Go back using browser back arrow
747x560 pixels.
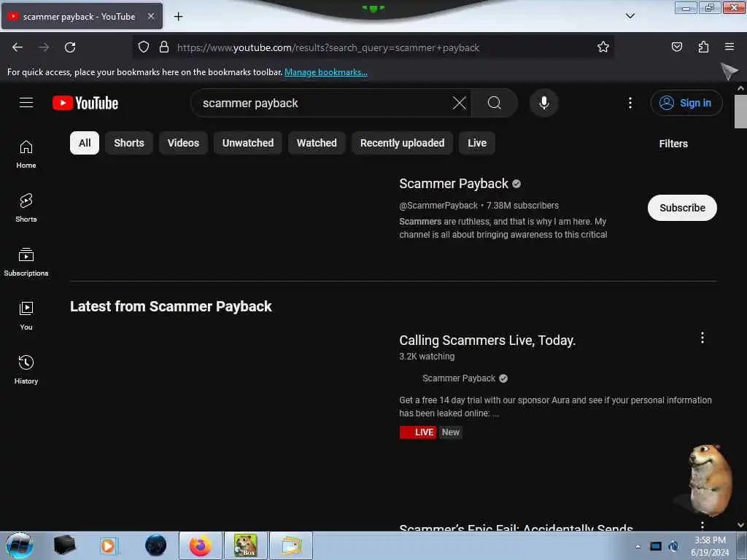(x=18, y=47)
